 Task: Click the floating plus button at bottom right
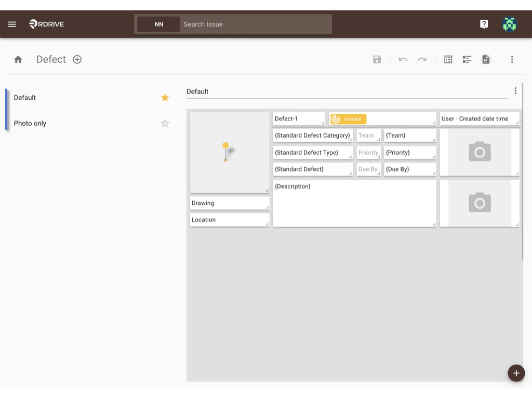[x=516, y=373]
